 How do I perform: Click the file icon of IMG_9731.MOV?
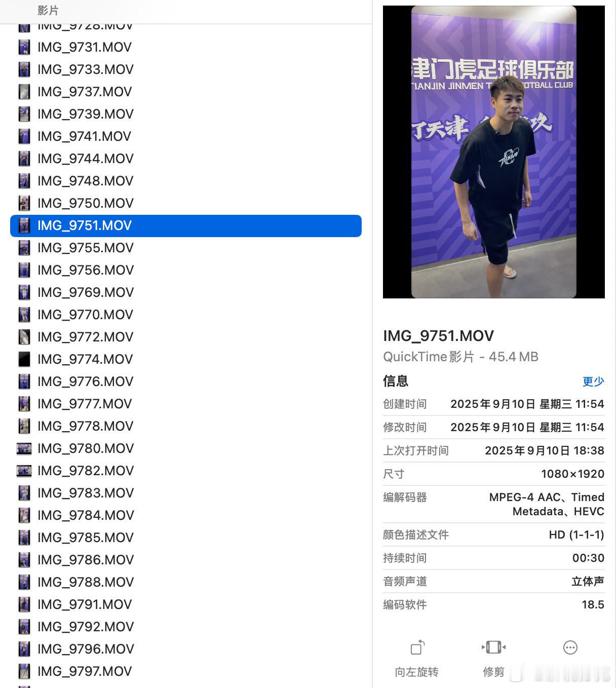(24, 47)
